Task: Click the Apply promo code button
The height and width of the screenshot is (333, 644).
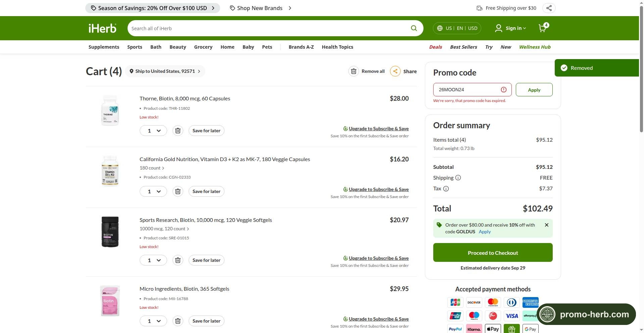Action: (x=534, y=90)
